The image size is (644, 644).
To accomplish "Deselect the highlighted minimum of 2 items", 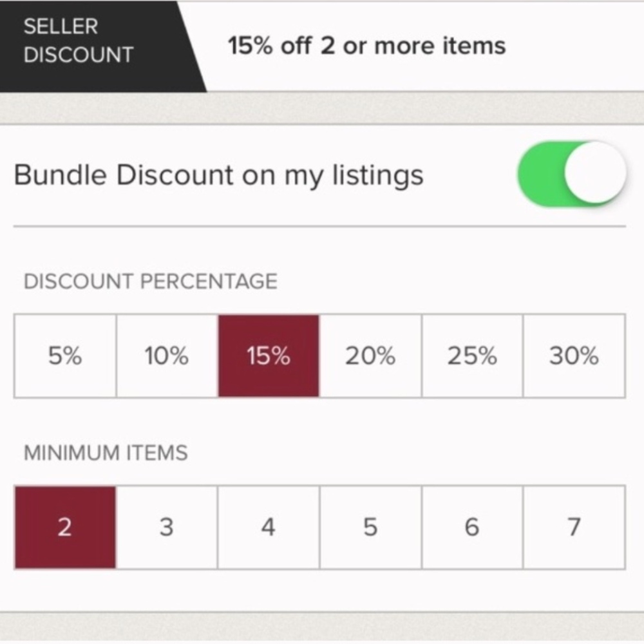I will tap(64, 527).
